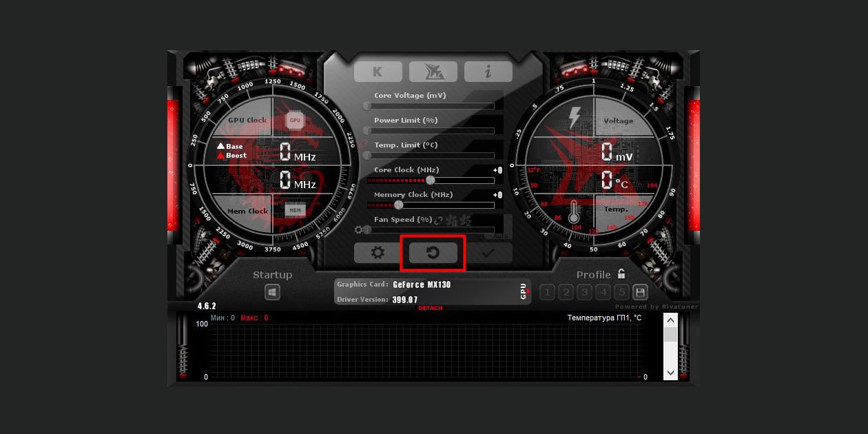Viewport: 868px width, 434px height.
Task: Open fan settings gear beside Fan Speed slider
Action: pos(358,230)
